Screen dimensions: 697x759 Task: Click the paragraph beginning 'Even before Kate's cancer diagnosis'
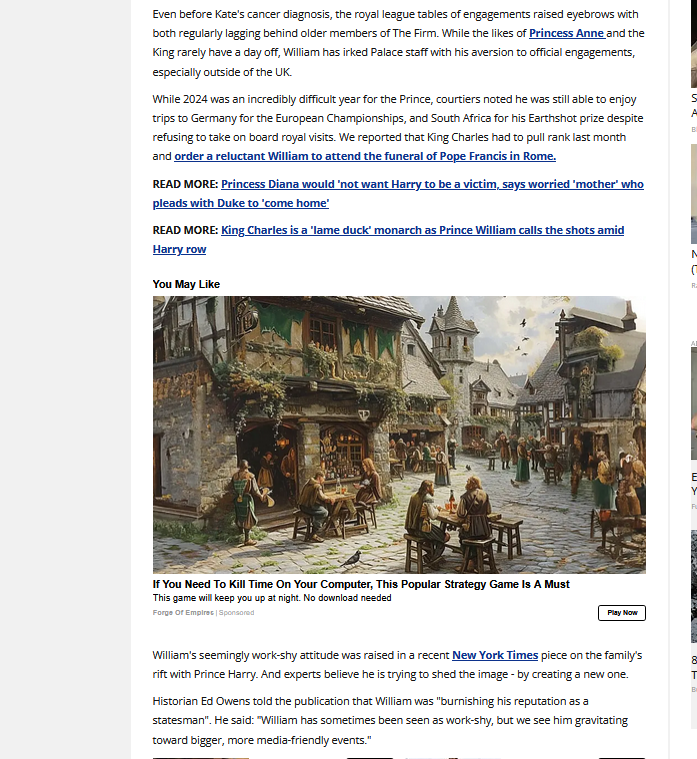click(x=398, y=43)
